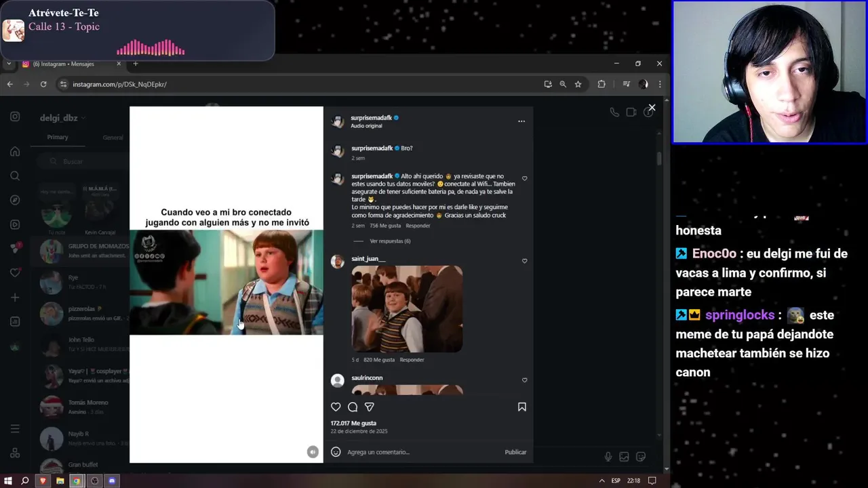Like saulrinconn comment heart
This screenshot has height=488, width=868.
click(524, 380)
